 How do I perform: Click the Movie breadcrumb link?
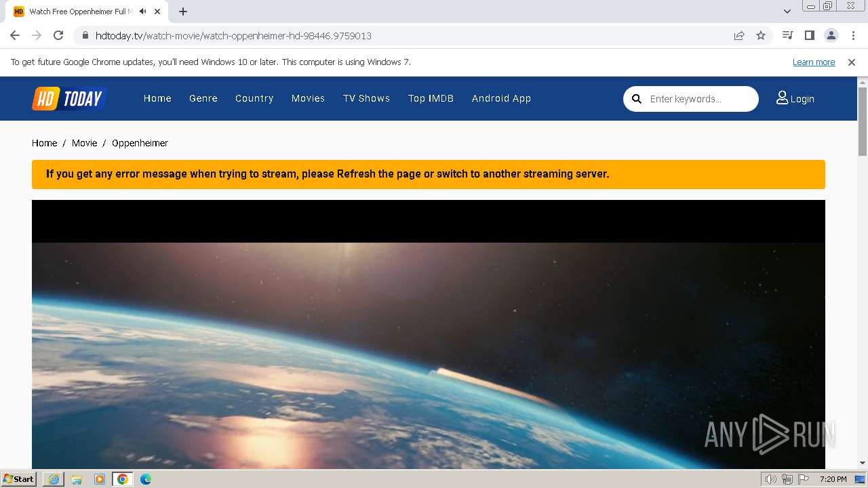click(x=84, y=143)
